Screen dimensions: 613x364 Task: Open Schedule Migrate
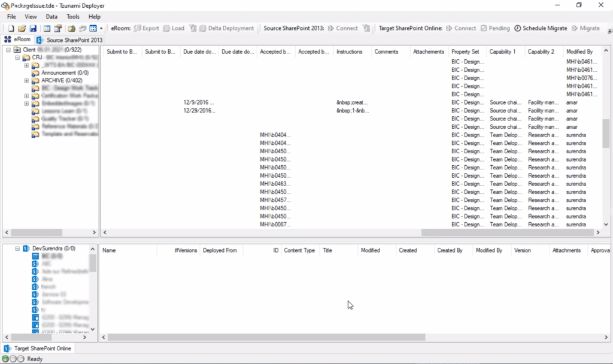tap(541, 28)
